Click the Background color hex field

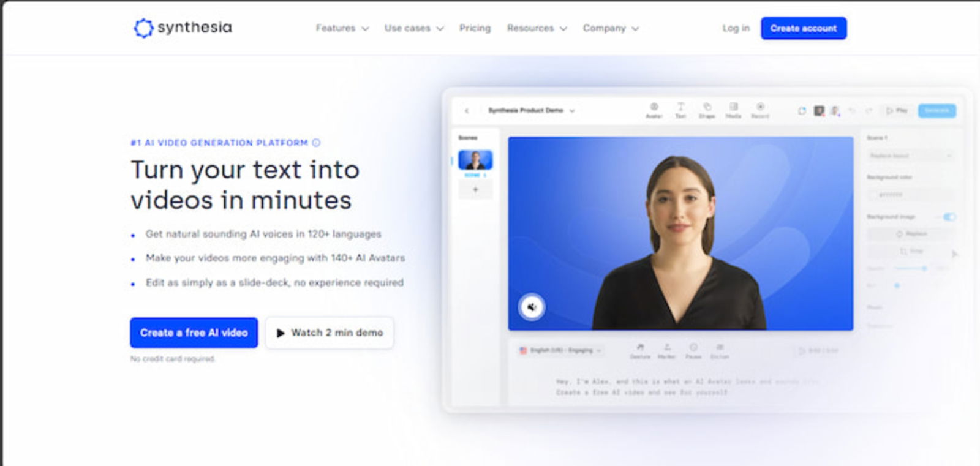pyautogui.click(x=910, y=194)
